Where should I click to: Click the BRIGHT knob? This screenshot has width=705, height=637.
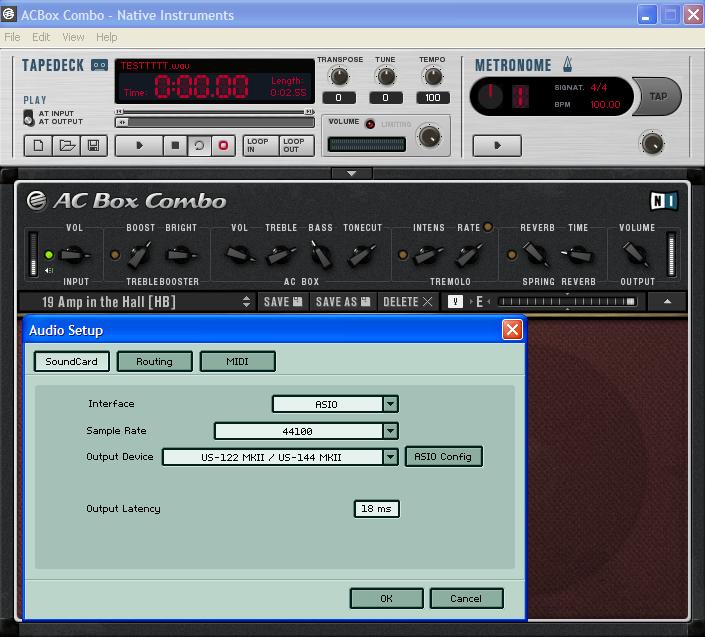180,255
